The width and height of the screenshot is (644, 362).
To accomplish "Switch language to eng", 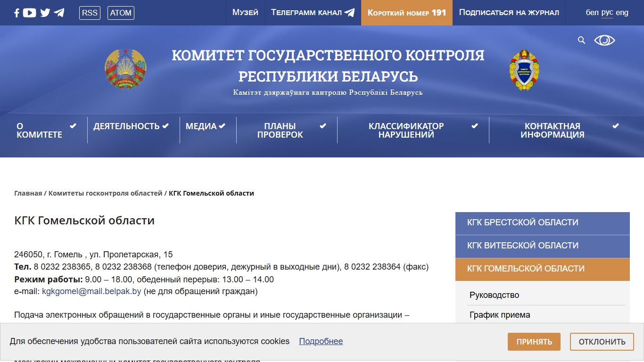I will point(622,13).
